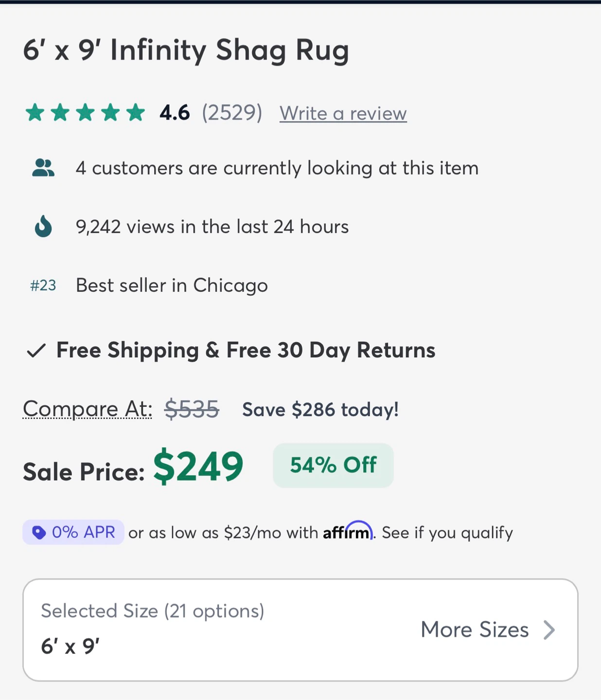Click the fifth rating star
Viewport: 601px width, 700px height.
coord(136,112)
